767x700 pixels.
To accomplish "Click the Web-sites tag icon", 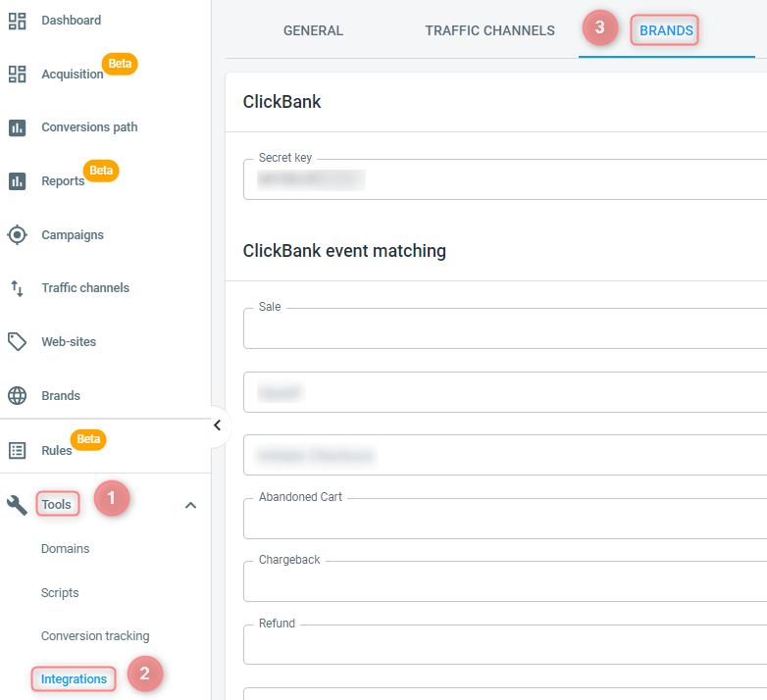I will pyautogui.click(x=17, y=342).
